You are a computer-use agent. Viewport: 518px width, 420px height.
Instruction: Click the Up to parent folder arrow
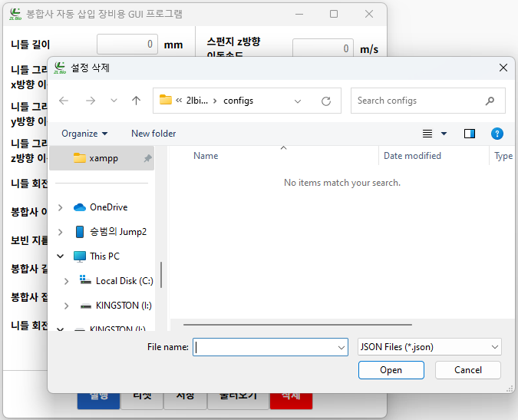point(136,101)
